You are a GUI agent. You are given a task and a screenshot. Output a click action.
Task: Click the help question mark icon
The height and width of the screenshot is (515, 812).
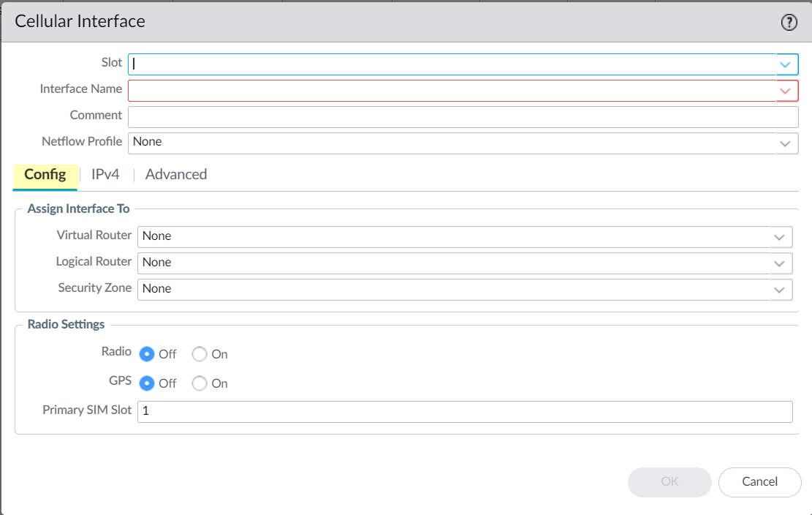tap(789, 23)
